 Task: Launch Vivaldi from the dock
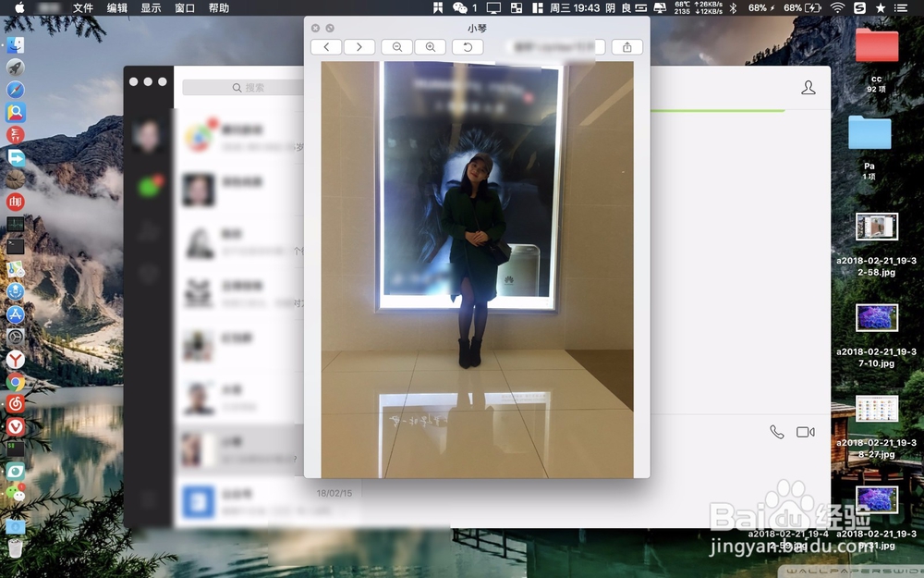point(16,426)
